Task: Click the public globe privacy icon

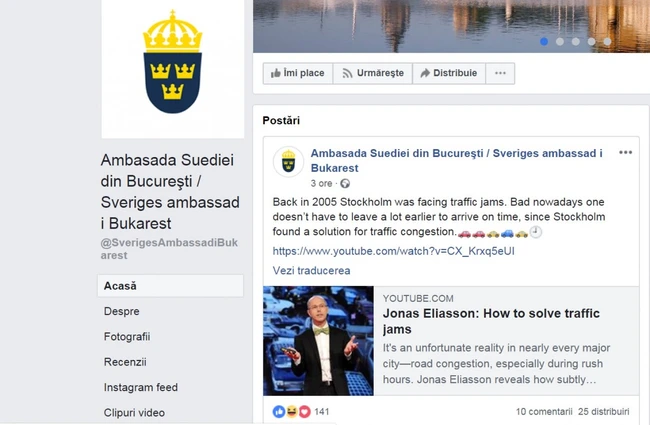Action: tap(345, 184)
